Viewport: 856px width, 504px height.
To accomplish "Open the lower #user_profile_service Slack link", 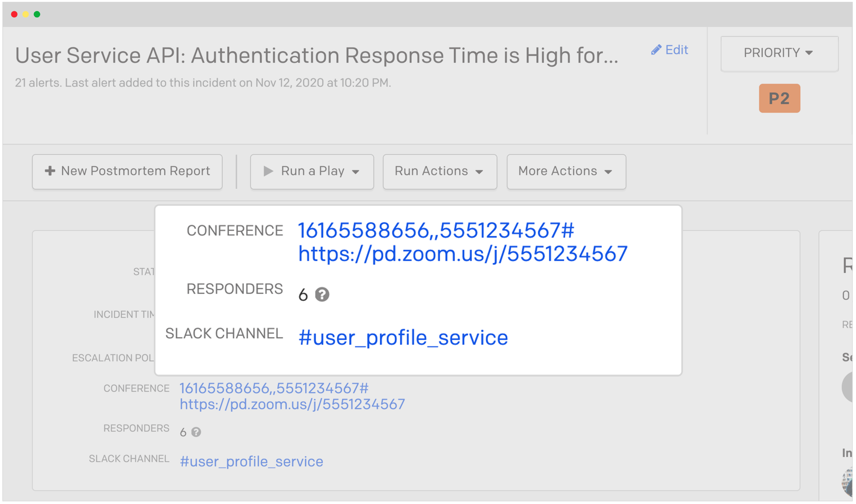I will (x=251, y=461).
